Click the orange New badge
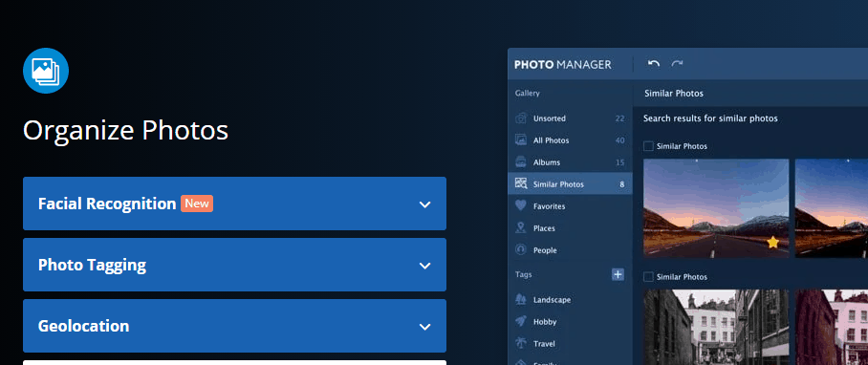868x365 pixels. (x=197, y=204)
